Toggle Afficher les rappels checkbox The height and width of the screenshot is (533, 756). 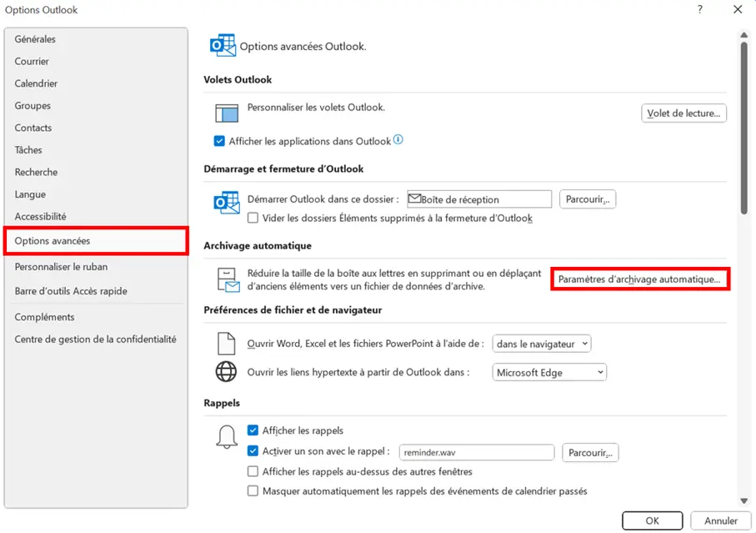(x=253, y=430)
